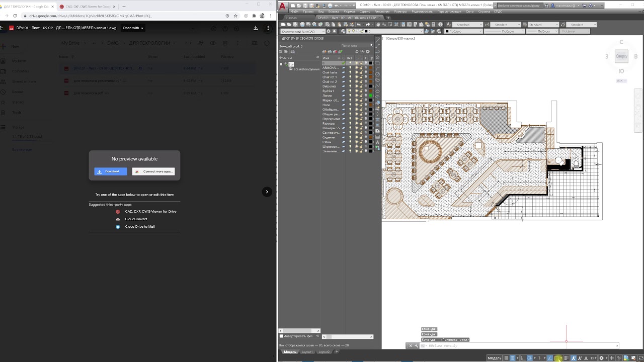Screen dimensions: 644x362
Task: Click the 'Поиск слоя' layer search field
Action: [x=355, y=46]
